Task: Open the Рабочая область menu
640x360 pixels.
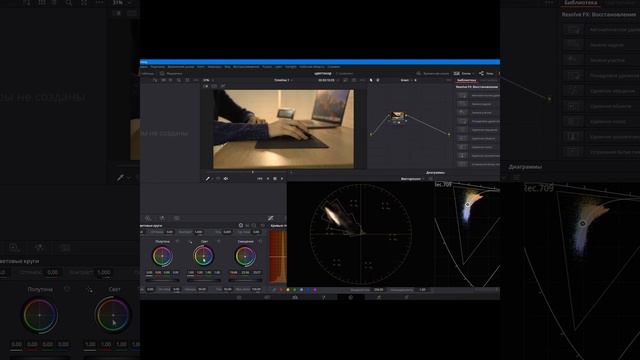Action: 312,67
